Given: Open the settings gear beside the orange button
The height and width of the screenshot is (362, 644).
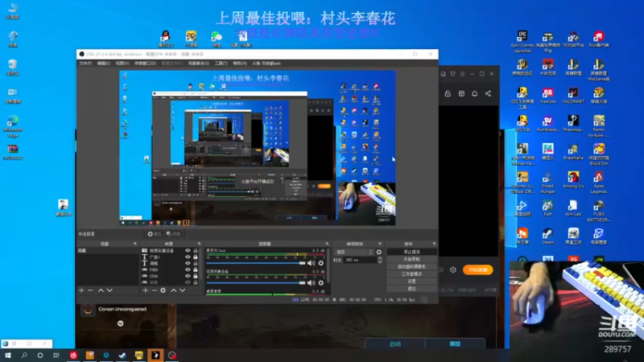Looking at the screenshot, I should (x=453, y=269).
